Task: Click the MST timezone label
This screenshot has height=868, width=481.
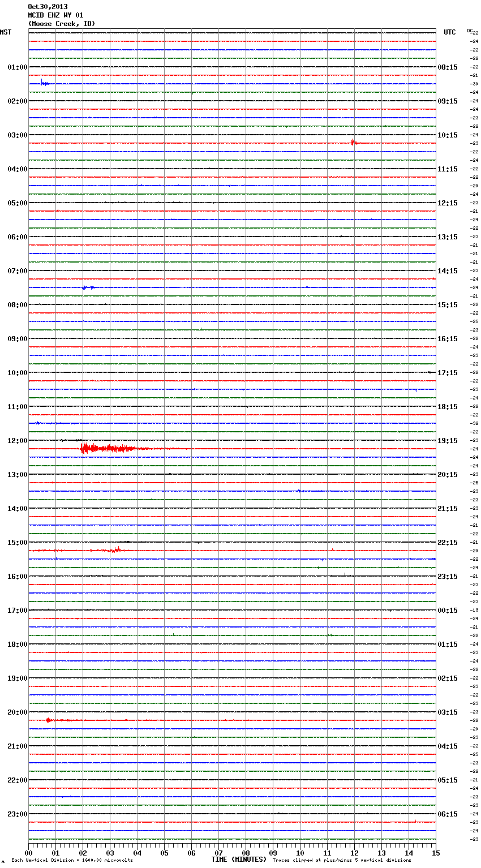Action: click(6, 32)
